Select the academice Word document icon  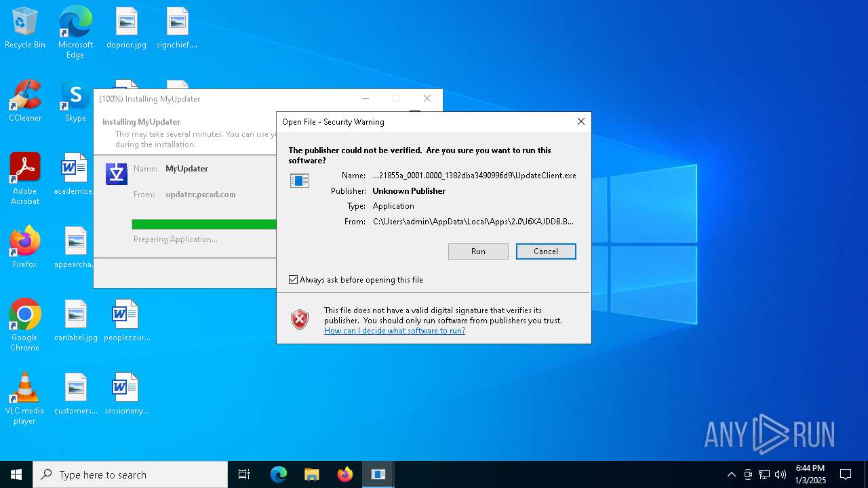coord(74,174)
